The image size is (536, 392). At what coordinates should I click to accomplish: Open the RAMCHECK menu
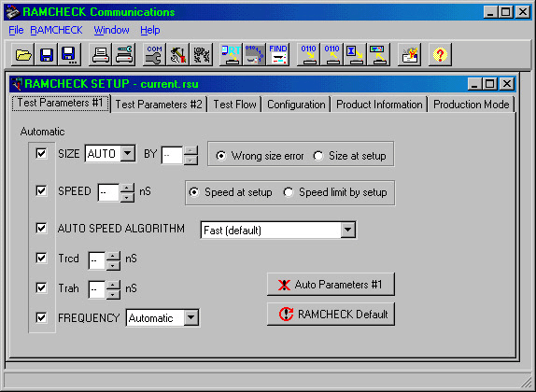[56, 30]
